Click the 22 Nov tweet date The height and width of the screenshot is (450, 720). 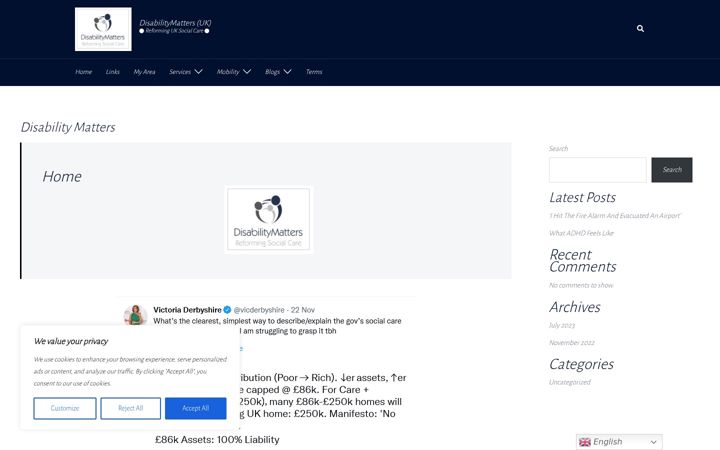click(x=303, y=310)
